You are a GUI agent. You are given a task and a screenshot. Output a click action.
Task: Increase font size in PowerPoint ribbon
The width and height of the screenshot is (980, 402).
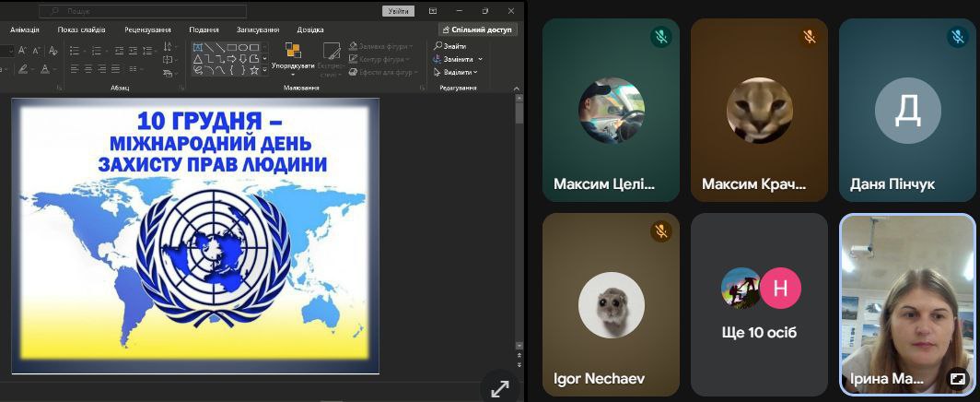[x=22, y=50]
